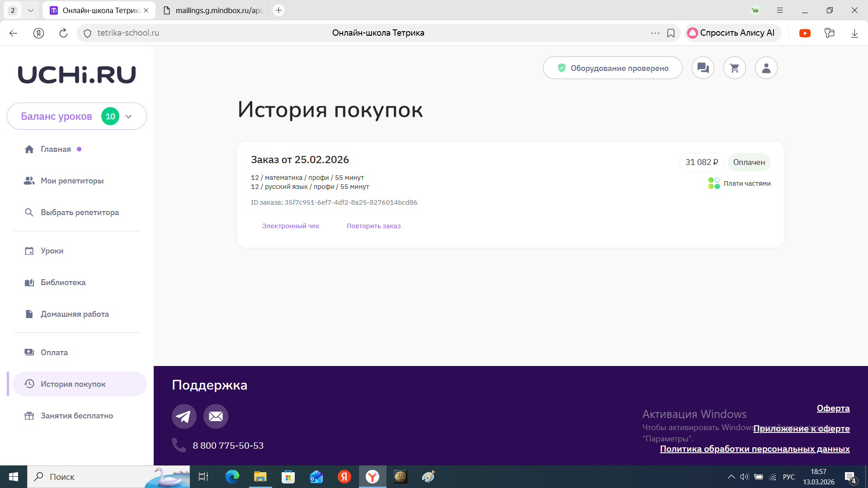Expand the browser tab group arrow
Viewport: 868px width, 488px height.
click(x=31, y=10)
